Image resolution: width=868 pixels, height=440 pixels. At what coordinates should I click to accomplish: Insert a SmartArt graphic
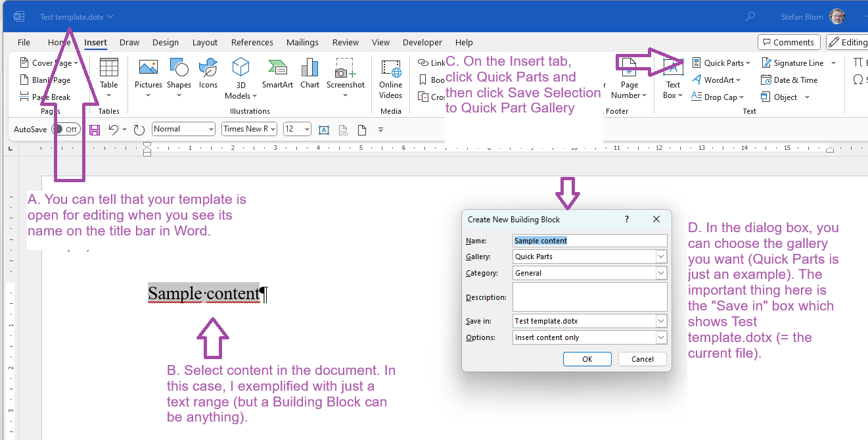click(277, 74)
